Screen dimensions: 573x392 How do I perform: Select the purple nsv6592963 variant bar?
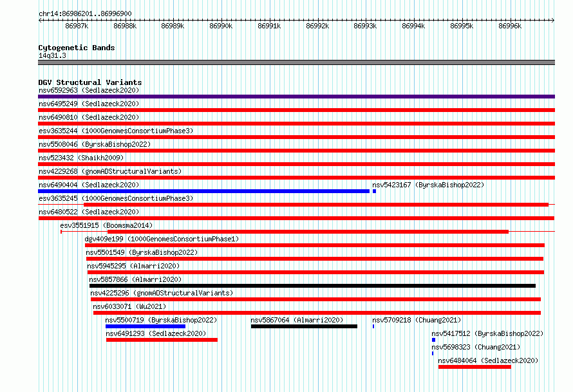296,97
